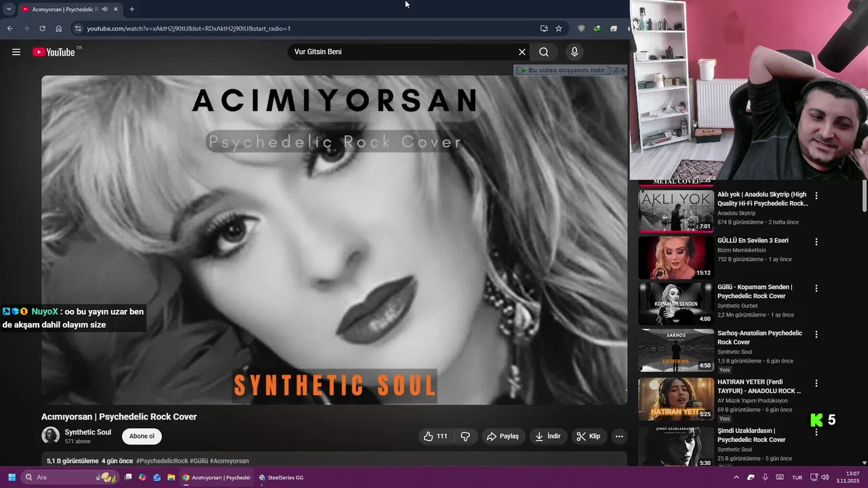
Task: Open clock and date 13:07 panel
Action: (x=848, y=477)
